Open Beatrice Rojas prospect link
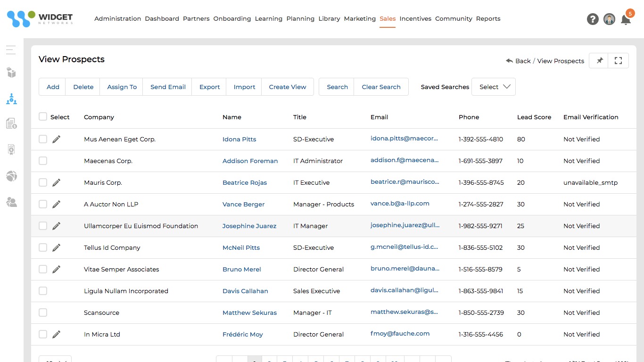 pos(245,182)
